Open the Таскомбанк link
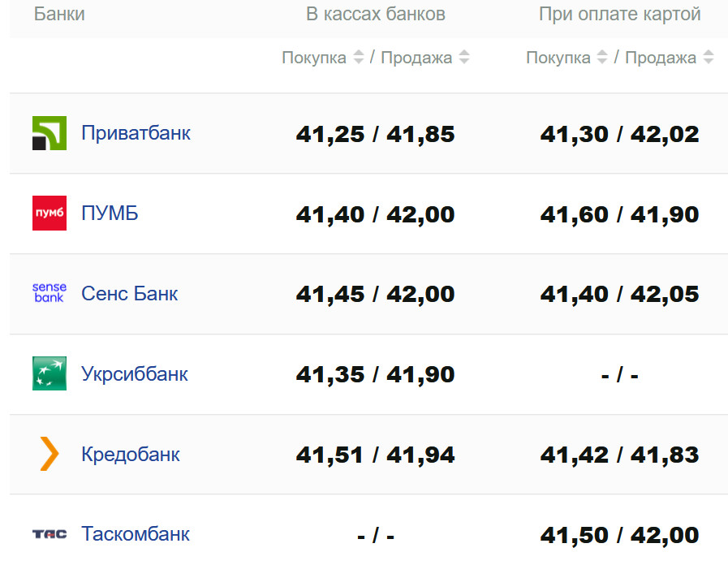This screenshot has width=728, height=565. pyautogui.click(x=136, y=534)
